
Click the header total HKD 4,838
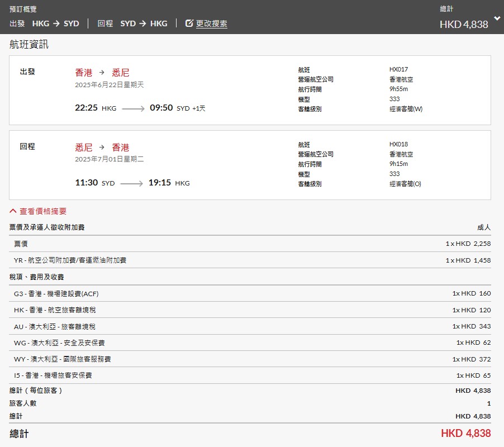tap(464, 24)
